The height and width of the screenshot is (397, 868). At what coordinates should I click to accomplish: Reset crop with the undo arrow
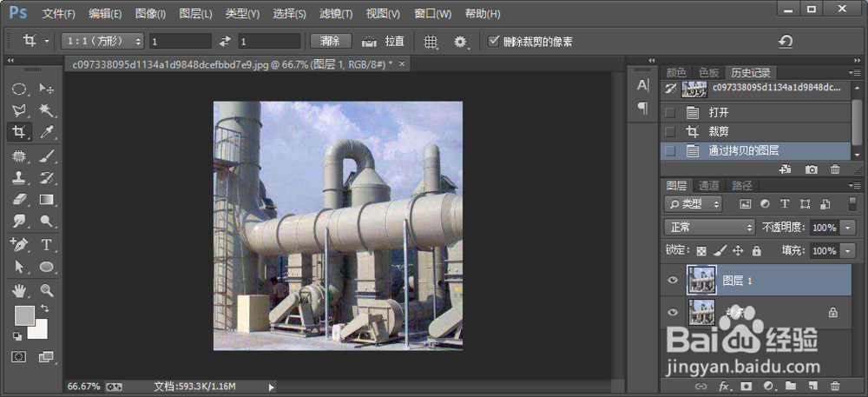point(786,41)
